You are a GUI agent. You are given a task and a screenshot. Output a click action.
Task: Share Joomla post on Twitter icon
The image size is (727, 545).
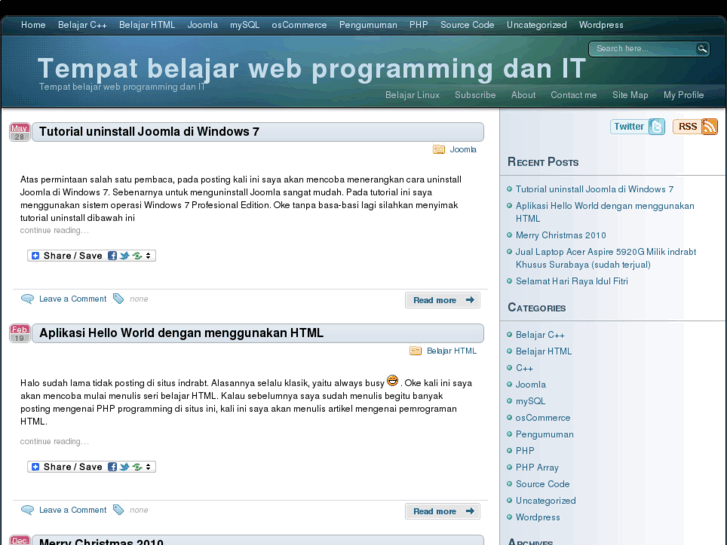tap(124, 256)
